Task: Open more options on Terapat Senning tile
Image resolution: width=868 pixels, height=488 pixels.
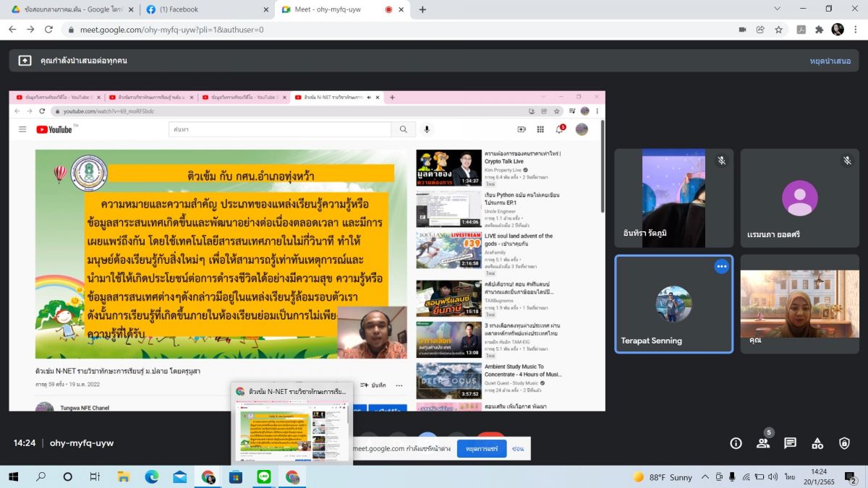Action: (721, 267)
